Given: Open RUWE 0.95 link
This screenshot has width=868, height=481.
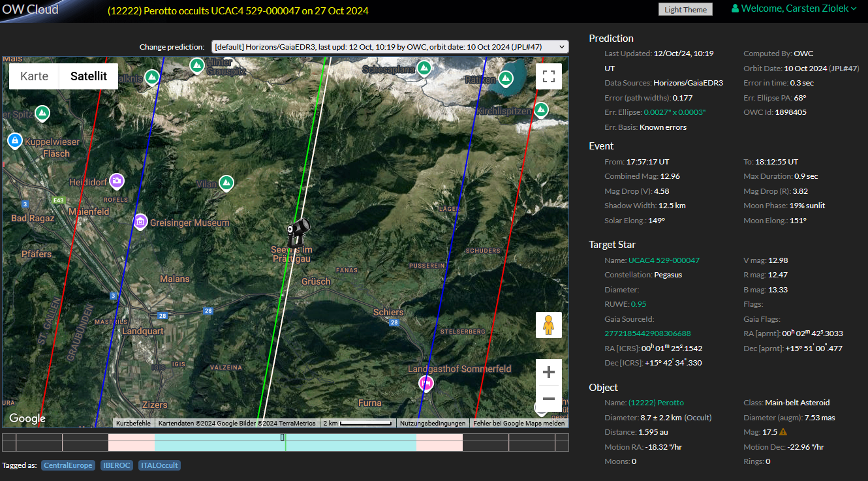Looking at the screenshot, I should click(638, 304).
